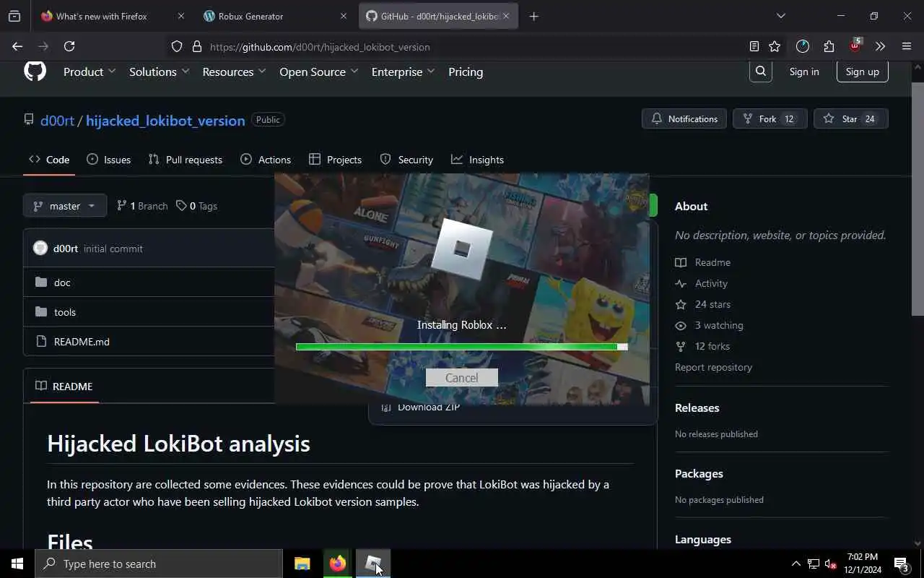Image resolution: width=924 pixels, height=578 pixels.
Task: Open the Pricing page link
Action: point(466,72)
